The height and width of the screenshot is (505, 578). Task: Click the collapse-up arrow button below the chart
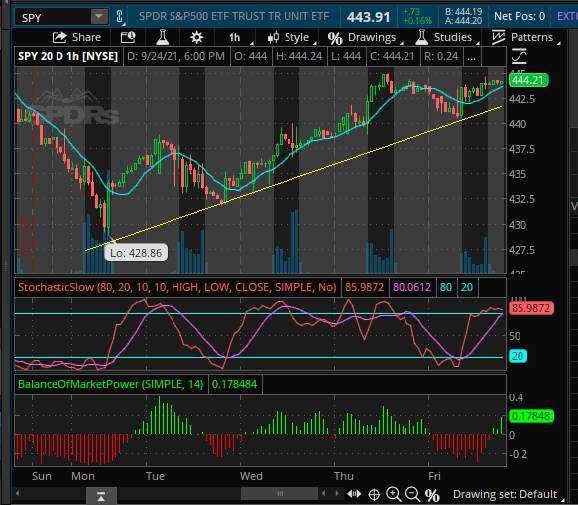click(101, 496)
